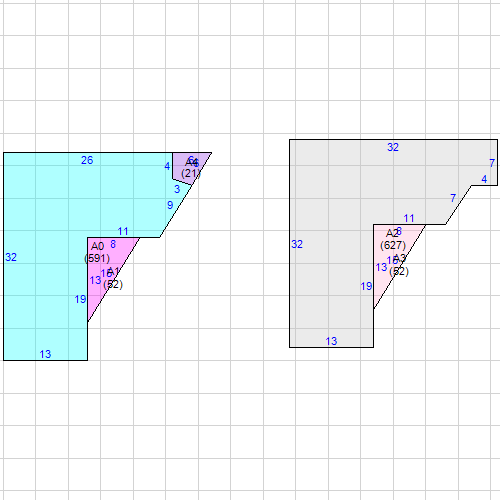Click the "7" label by the gray shape's right vertical edge
Viewport: 500px width, 500px height.
(492, 163)
